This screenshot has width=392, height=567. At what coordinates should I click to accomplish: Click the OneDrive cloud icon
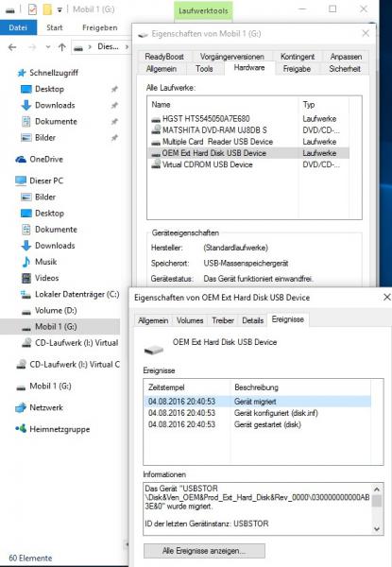coord(21,159)
